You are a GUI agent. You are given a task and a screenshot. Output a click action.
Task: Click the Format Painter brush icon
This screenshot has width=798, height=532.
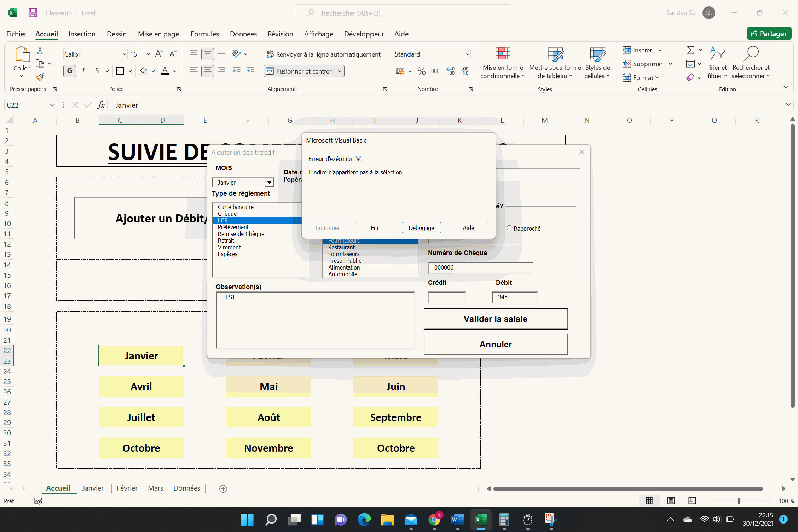(x=40, y=77)
